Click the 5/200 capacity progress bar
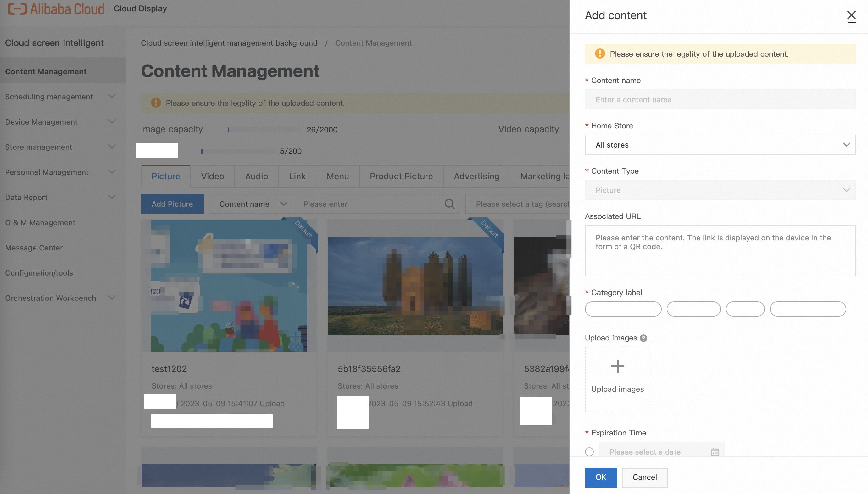This screenshot has width=868, height=494. pos(237,151)
